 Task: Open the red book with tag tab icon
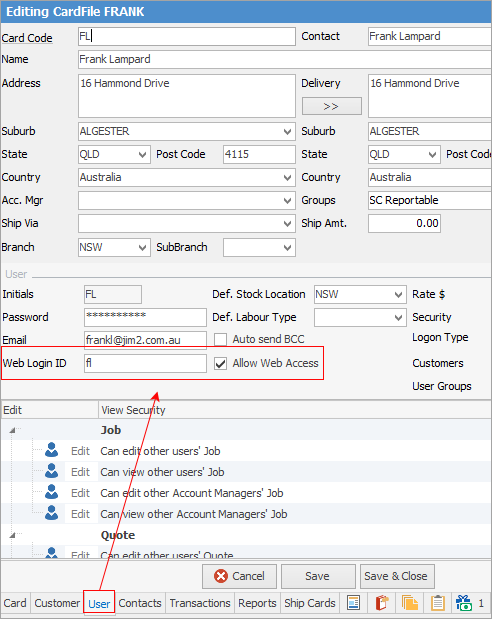pyautogui.click(x=381, y=603)
